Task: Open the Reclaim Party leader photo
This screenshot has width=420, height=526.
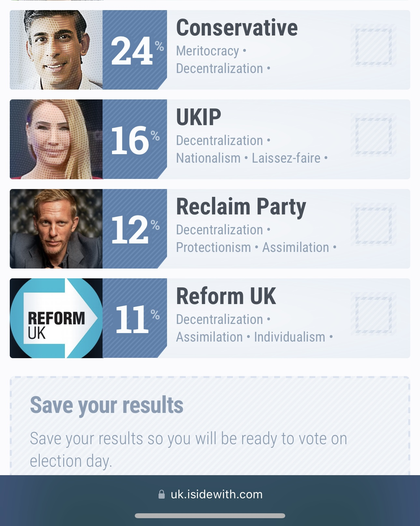Action: click(56, 229)
